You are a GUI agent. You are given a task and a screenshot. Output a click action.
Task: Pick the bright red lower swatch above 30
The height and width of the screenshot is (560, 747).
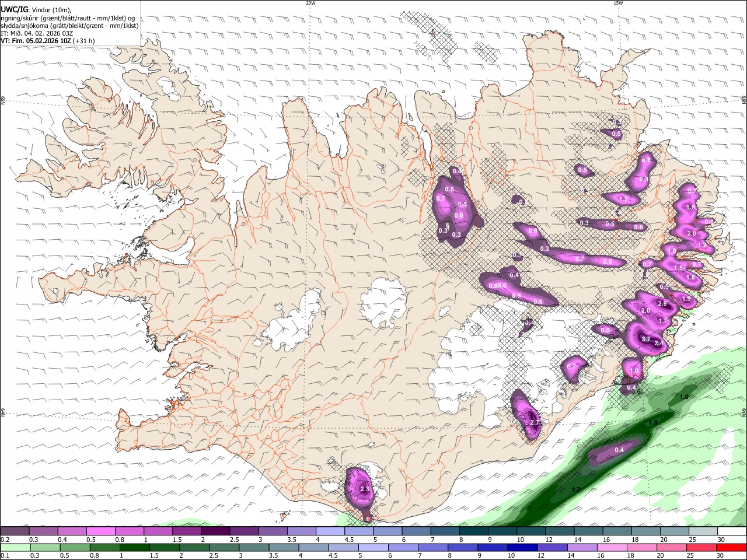[x=731, y=548]
